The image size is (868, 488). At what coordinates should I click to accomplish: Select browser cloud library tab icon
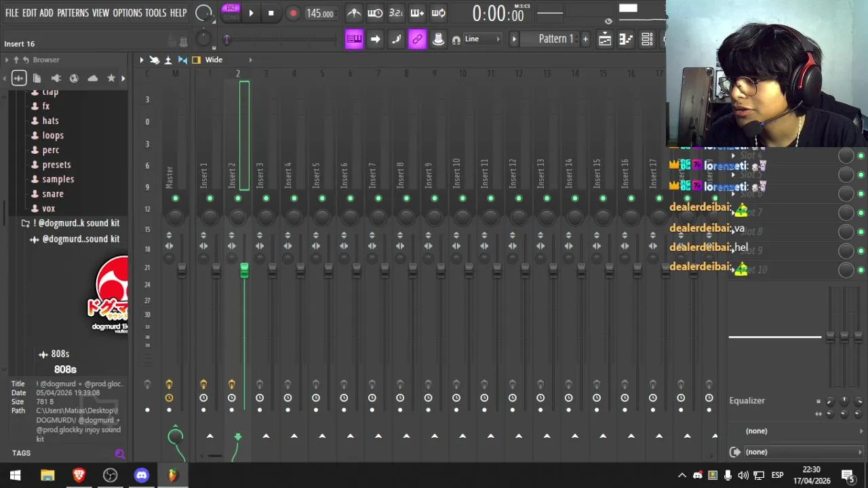tap(93, 78)
